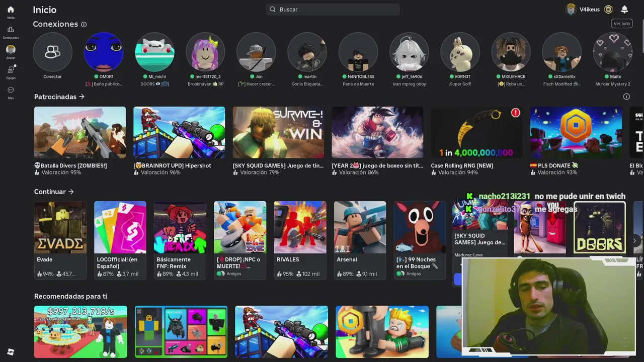Open N4NITOBL3SS friend avatar

[x=358, y=52]
